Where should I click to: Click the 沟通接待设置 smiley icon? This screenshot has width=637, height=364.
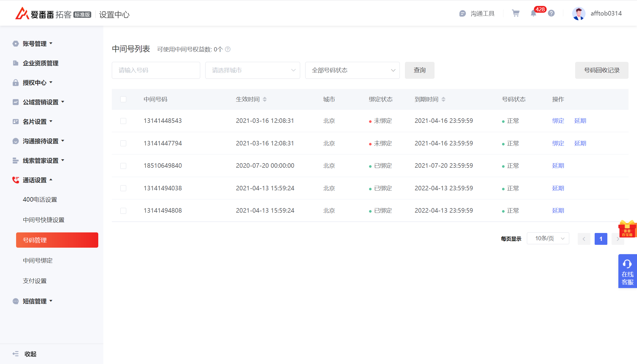[16, 141]
